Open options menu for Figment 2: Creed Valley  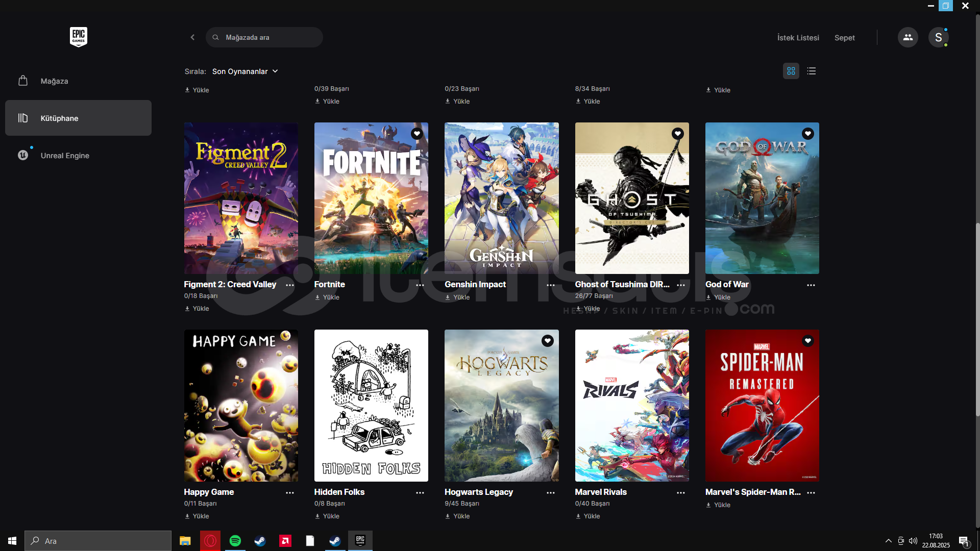click(290, 285)
